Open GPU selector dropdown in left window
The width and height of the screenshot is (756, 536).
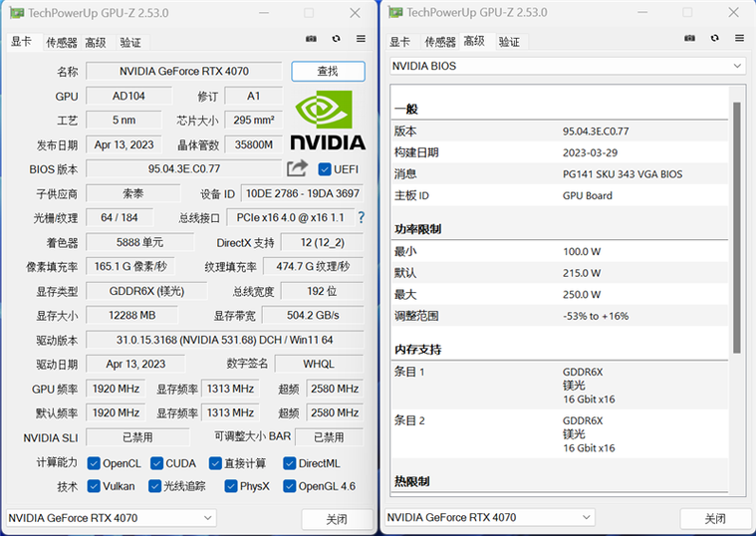pos(112,518)
